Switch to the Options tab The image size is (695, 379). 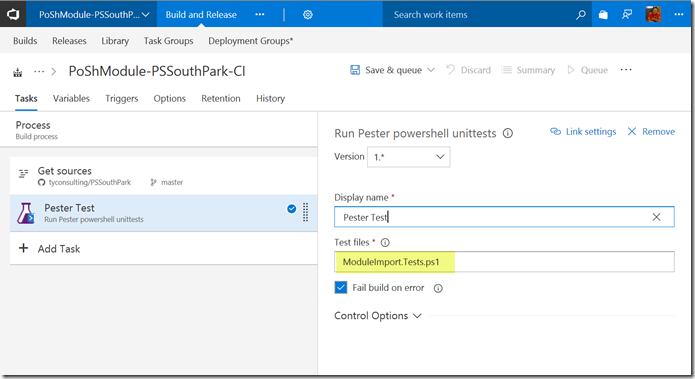tap(169, 98)
